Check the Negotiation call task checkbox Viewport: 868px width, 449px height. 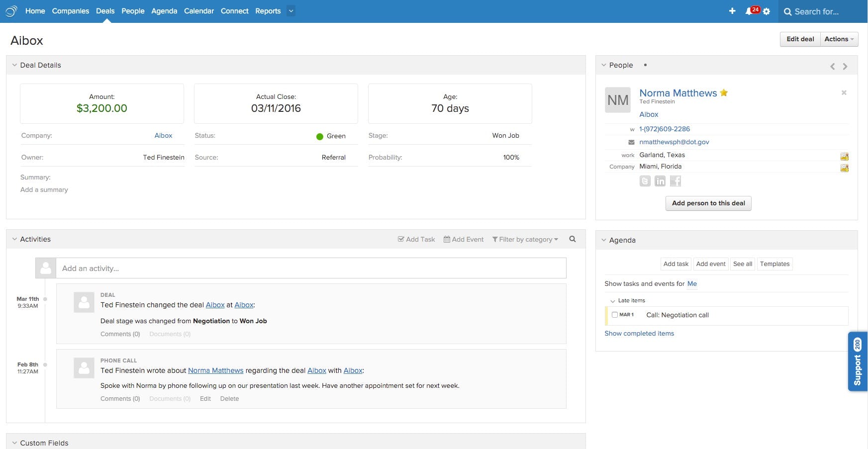(614, 315)
